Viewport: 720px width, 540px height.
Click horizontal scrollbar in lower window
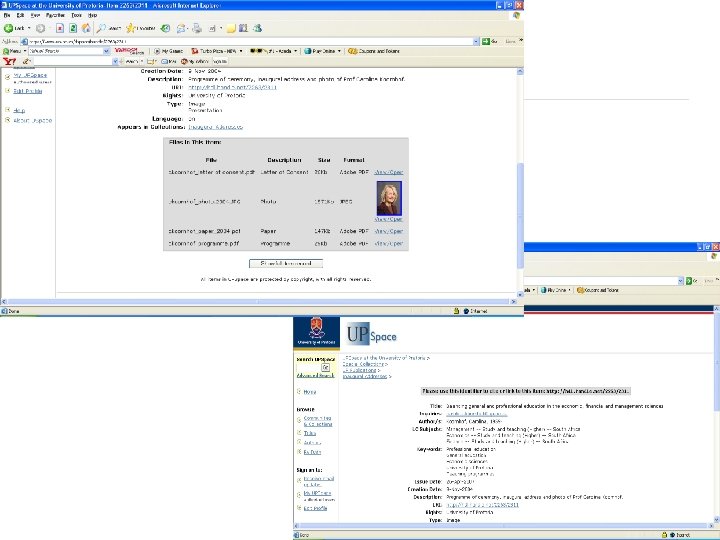(503, 526)
